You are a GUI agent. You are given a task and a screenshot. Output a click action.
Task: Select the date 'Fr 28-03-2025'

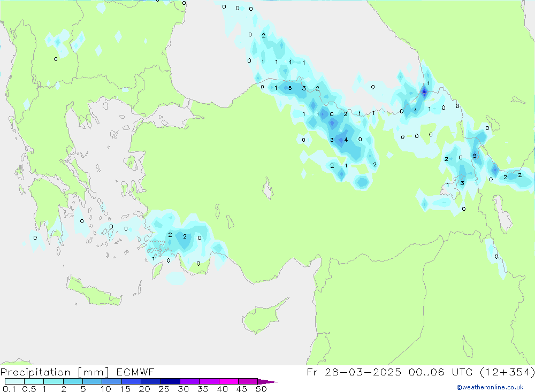click(354, 372)
